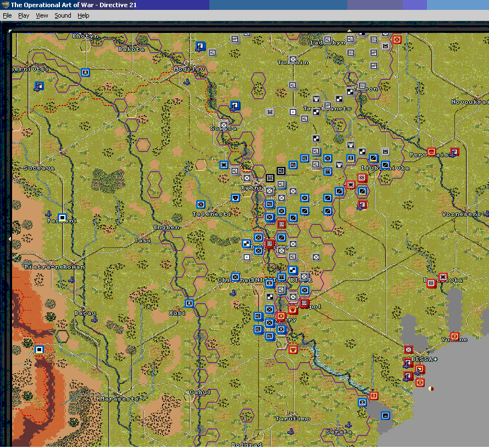
Task: Select red air unit south of Liubashivka
Action: coord(362,204)
